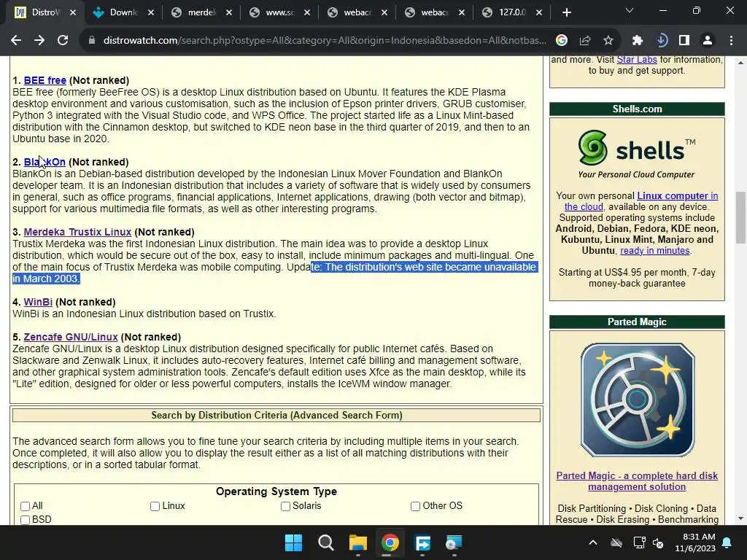The width and height of the screenshot is (747, 560).
Task: Go forward to next page
Action: [x=39, y=41]
